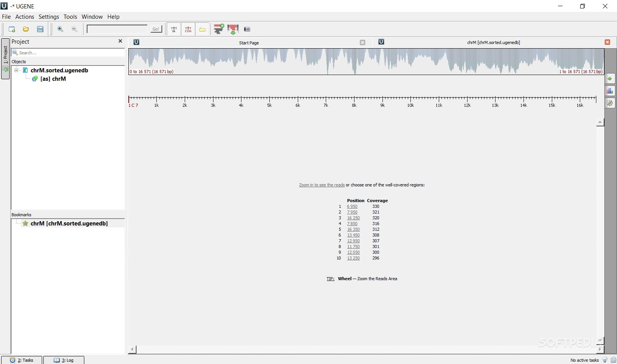Click the Go! button
This screenshot has height=364, width=617.
[156, 29]
